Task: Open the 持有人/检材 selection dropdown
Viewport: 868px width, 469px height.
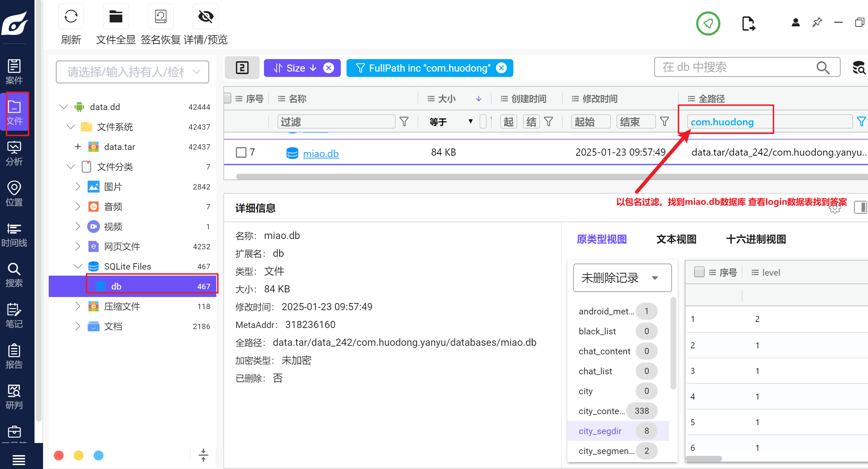Action: pyautogui.click(x=132, y=72)
